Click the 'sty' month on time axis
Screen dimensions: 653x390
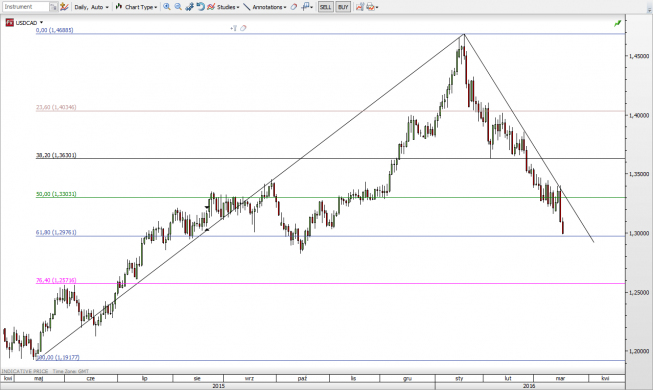(x=459, y=378)
